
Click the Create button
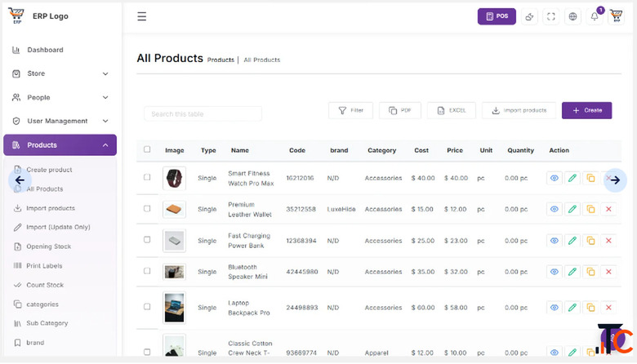pos(586,110)
